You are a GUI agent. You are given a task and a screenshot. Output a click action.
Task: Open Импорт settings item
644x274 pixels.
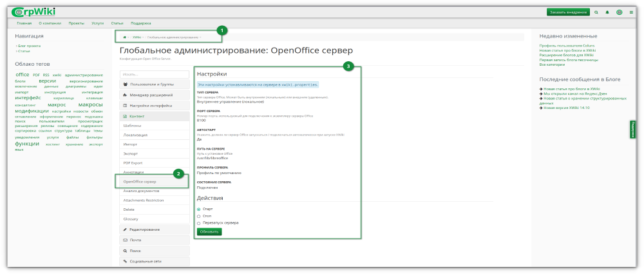click(x=155, y=144)
